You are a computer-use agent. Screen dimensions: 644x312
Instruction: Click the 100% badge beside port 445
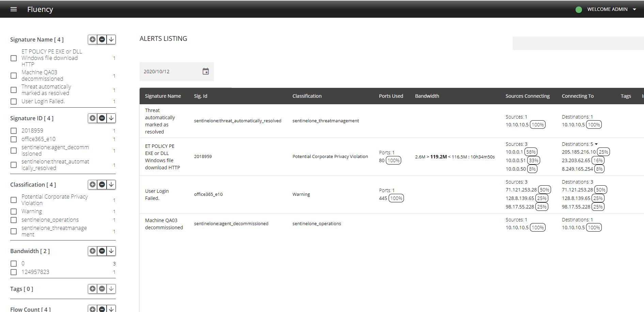tap(396, 198)
